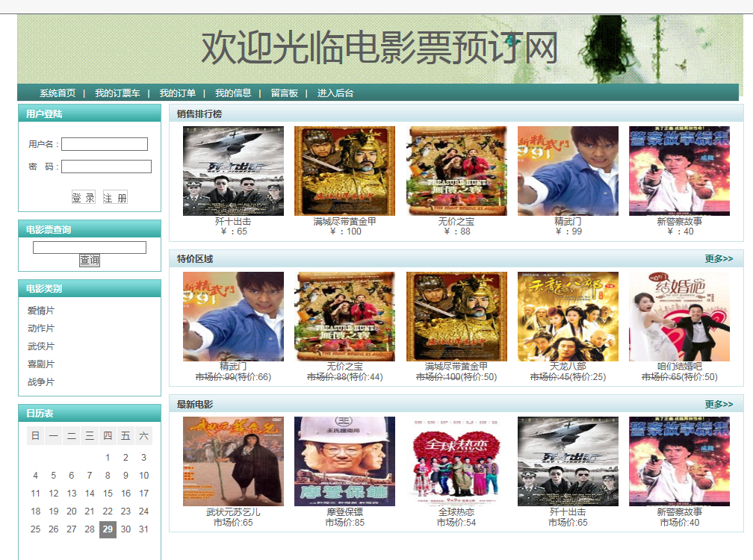The image size is (753, 560).
Task: Open the 留言板 page
Action: click(285, 93)
